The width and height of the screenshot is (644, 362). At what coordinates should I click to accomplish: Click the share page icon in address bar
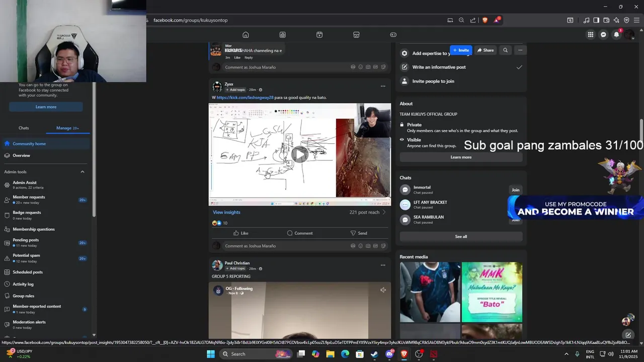[473, 20]
